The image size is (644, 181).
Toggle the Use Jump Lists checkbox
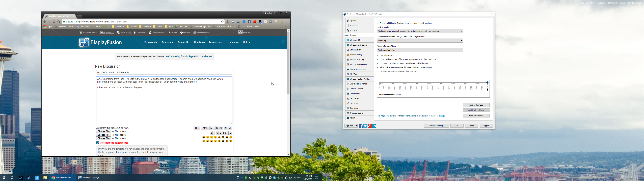pyautogui.click(x=378, y=55)
